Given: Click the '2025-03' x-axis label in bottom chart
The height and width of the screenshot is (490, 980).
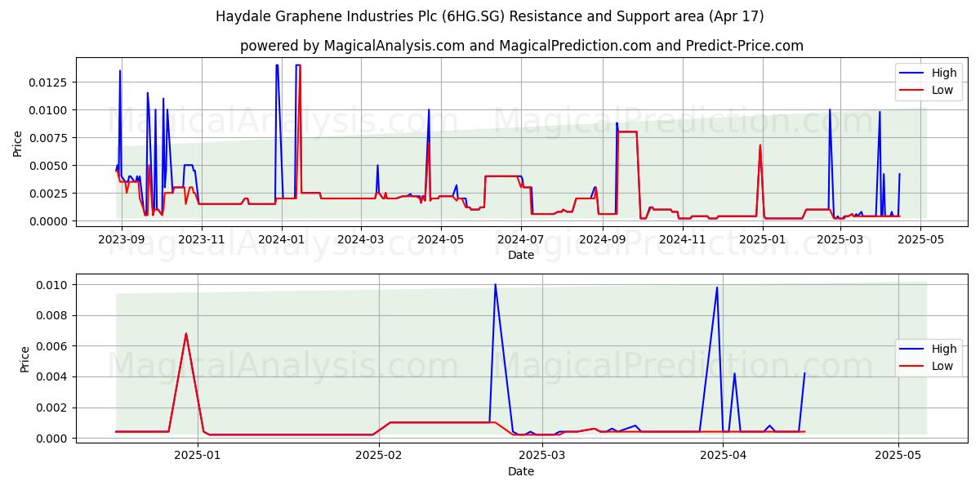Looking at the screenshot, I should coord(542,456).
